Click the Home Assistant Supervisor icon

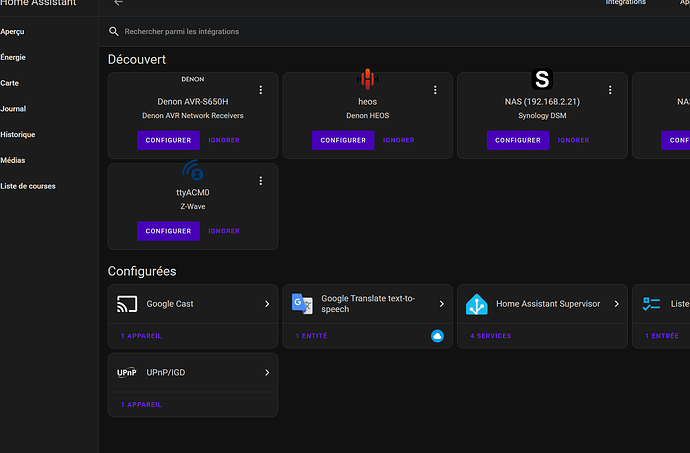pyautogui.click(x=477, y=304)
